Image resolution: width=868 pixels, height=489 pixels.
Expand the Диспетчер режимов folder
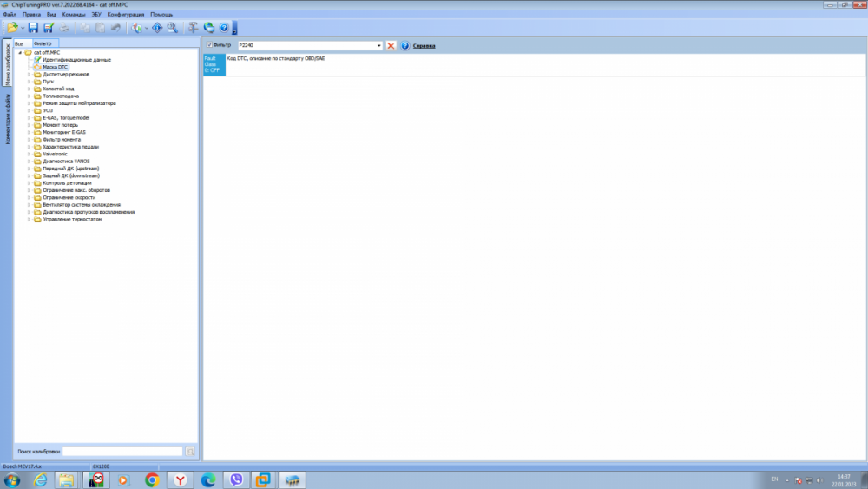coord(30,74)
